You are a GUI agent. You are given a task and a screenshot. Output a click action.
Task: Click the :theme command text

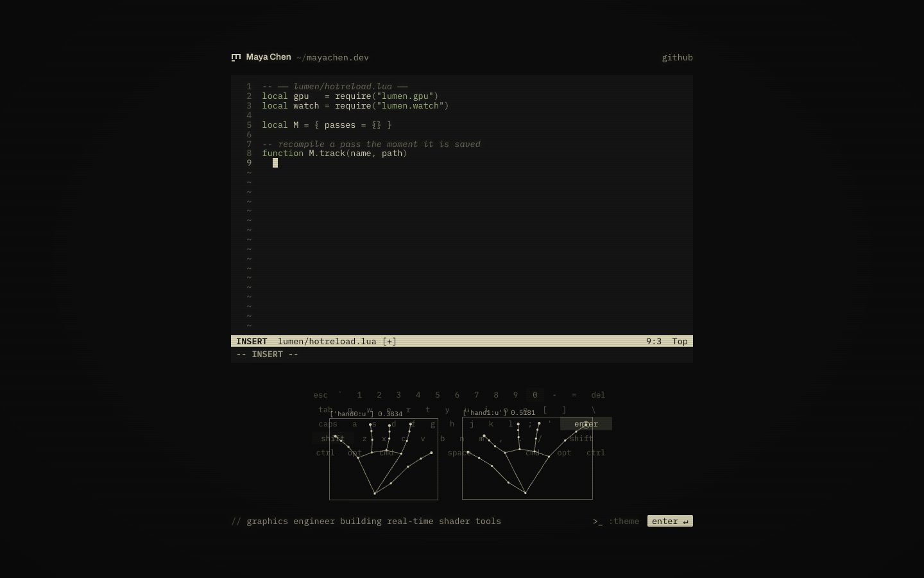(x=624, y=521)
